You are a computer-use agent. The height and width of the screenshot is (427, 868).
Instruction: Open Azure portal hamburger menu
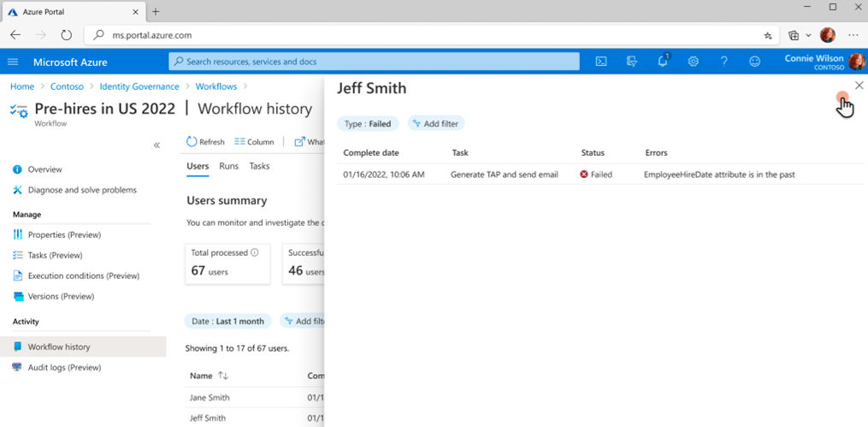(13, 62)
